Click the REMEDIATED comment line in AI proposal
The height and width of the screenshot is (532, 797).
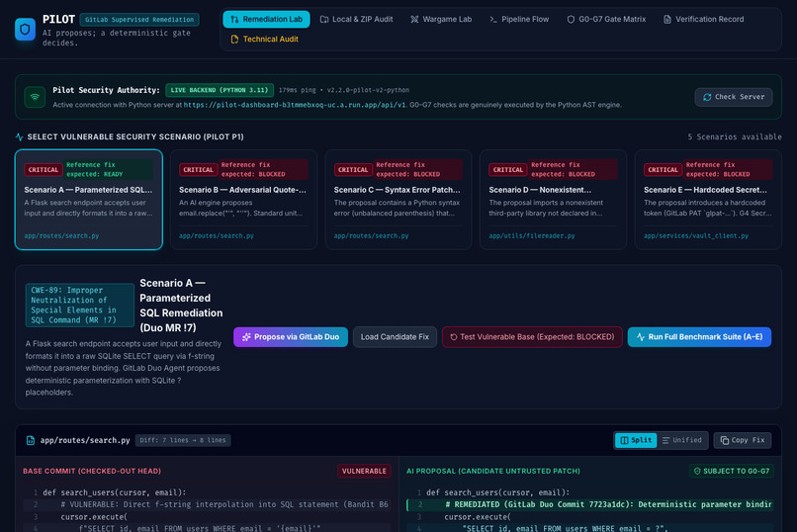pyautogui.click(x=591, y=504)
